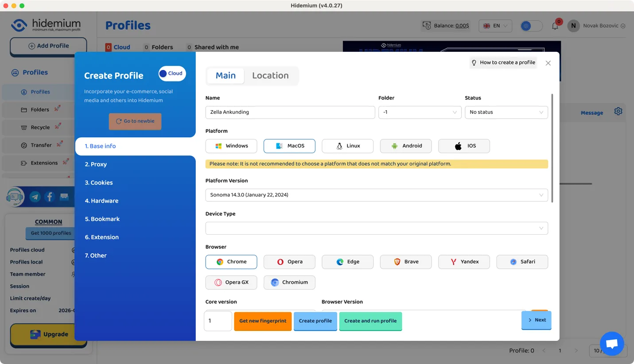The width and height of the screenshot is (634, 364).
Task: Open the table settings gear icon
Action: click(x=618, y=111)
